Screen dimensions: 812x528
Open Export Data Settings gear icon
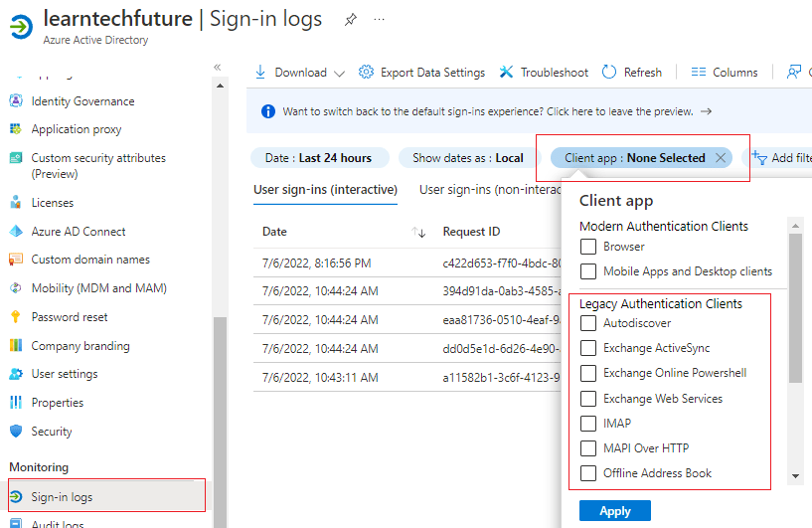click(366, 73)
